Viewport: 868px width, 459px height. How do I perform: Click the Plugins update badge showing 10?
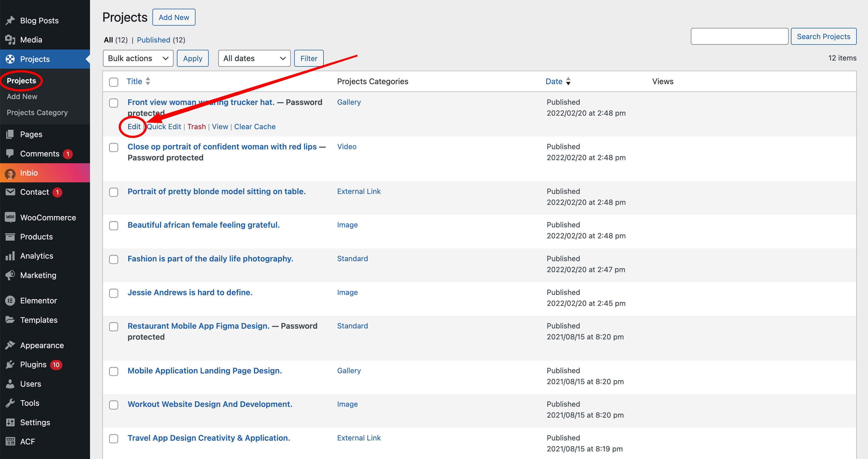click(56, 364)
